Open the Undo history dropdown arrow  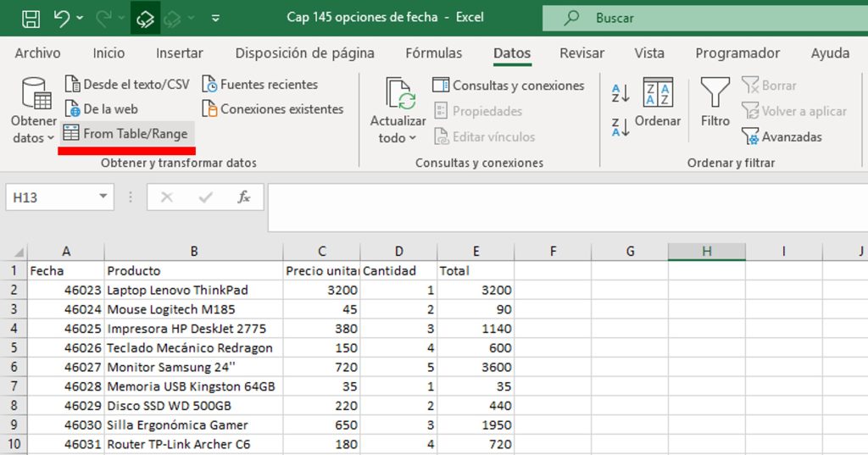click(80, 19)
